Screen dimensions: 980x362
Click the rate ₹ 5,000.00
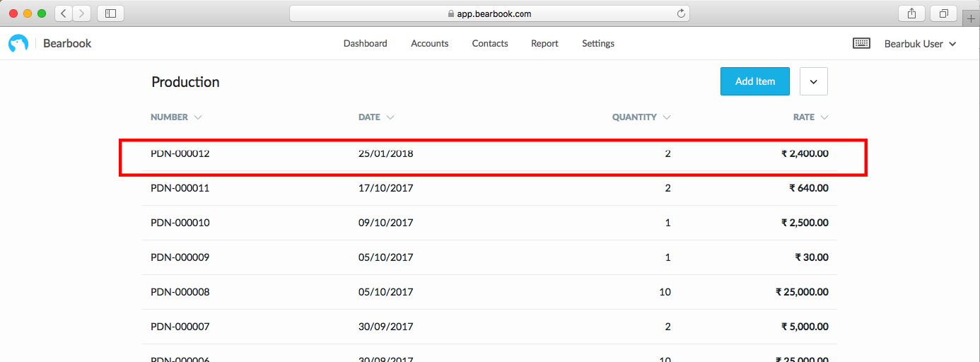click(805, 327)
